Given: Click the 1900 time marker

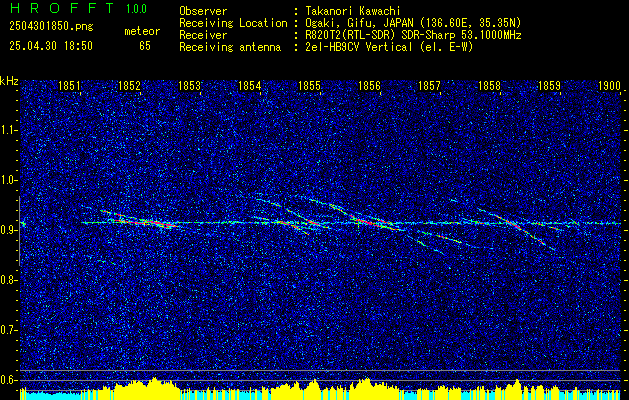Looking at the screenshot, I should tap(609, 85).
